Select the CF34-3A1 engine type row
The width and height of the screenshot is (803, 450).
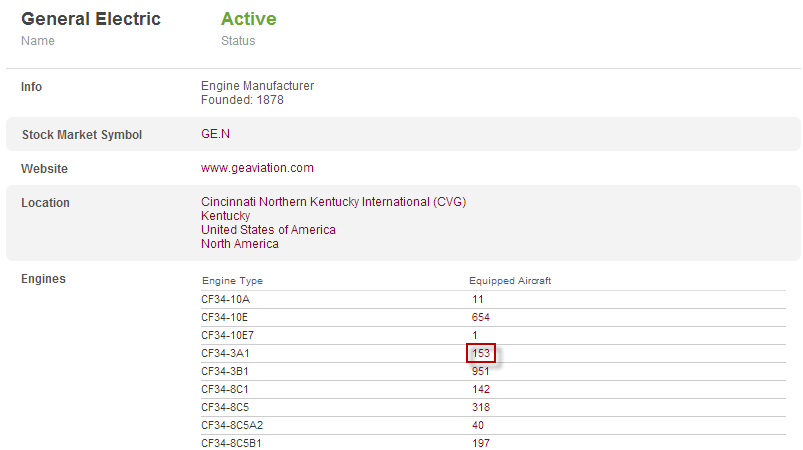pyautogui.click(x=226, y=353)
